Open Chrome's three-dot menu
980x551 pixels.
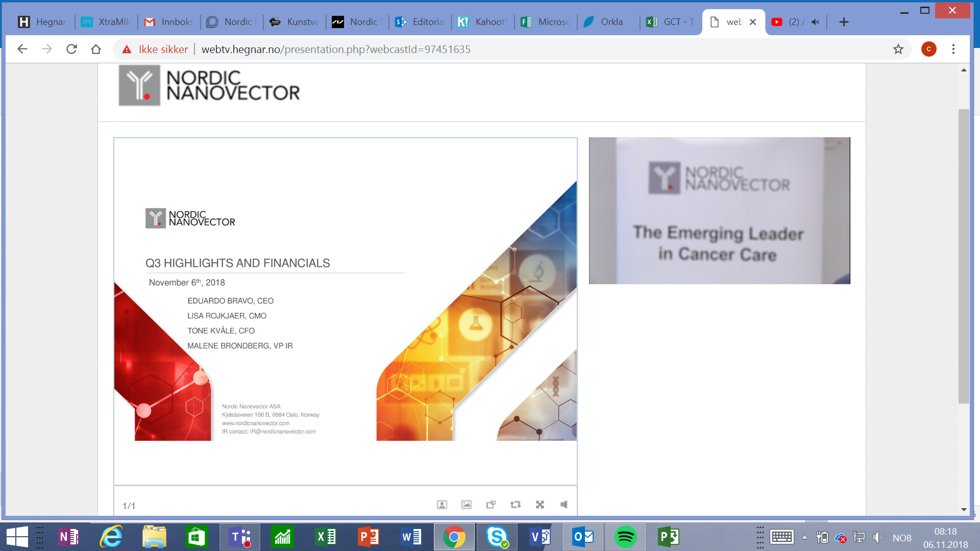point(953,49)
